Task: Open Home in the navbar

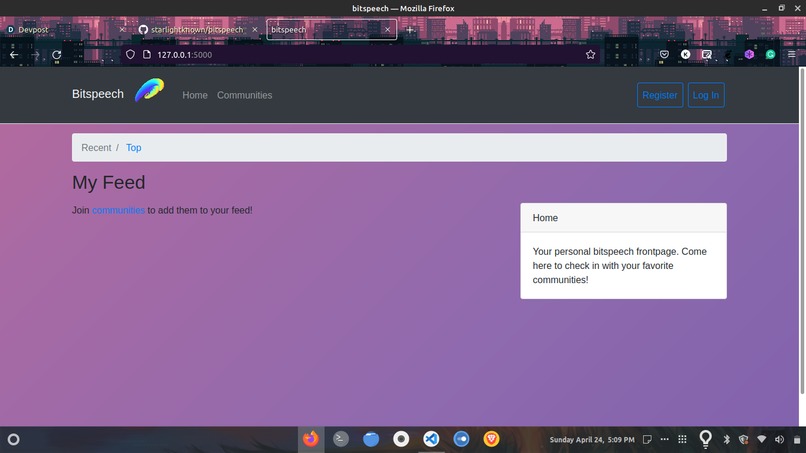Action: click(x=195, y=95)
